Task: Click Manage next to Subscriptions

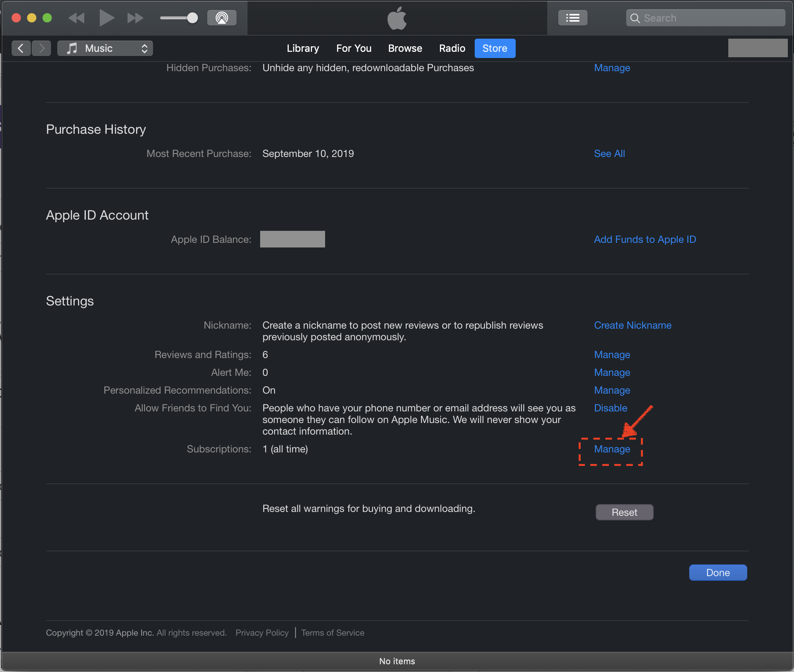Action: (612, 449)
